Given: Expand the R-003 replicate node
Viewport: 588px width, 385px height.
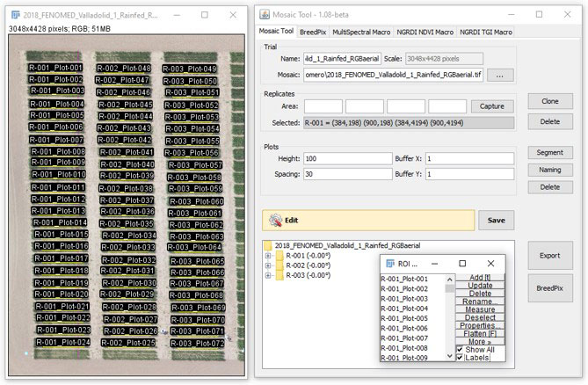Looking at the screenshot, I should (x=268, y=275).
